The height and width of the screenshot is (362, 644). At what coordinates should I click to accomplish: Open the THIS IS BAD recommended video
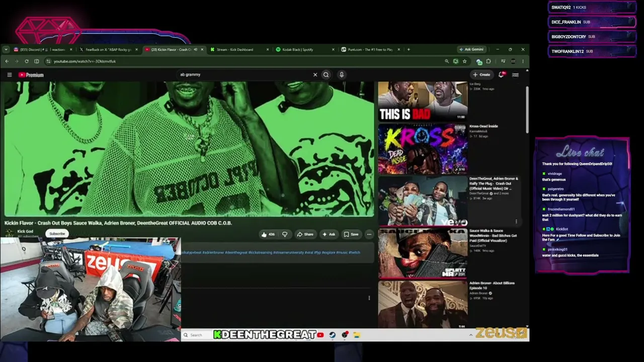click(x=423, y=102)
